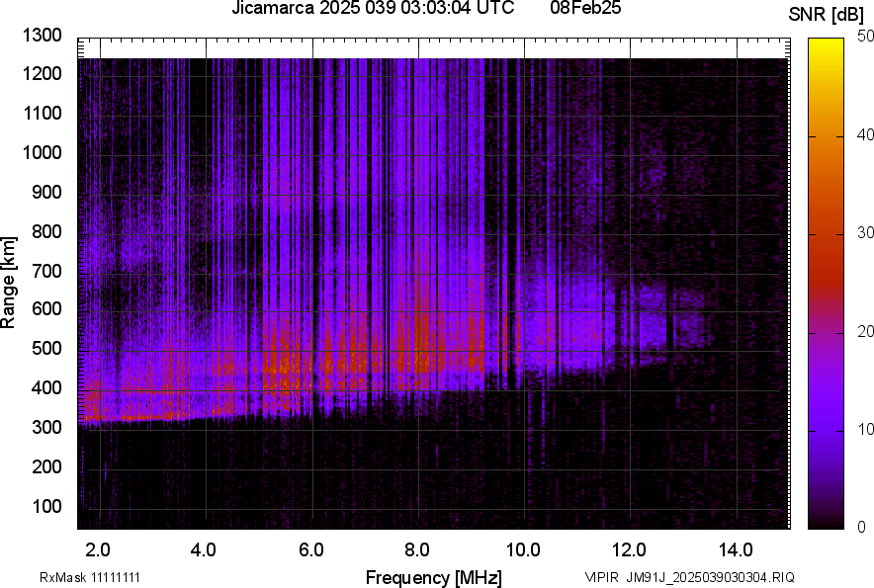Click the "JM91J_2025039030304.RIQ" file name
Screen dimensions: 874x588
point(710,577)
